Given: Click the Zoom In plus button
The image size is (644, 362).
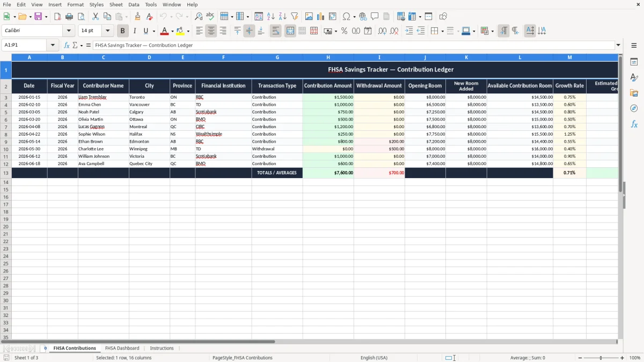Looking at the screenshot, I should tap(622, 358).
